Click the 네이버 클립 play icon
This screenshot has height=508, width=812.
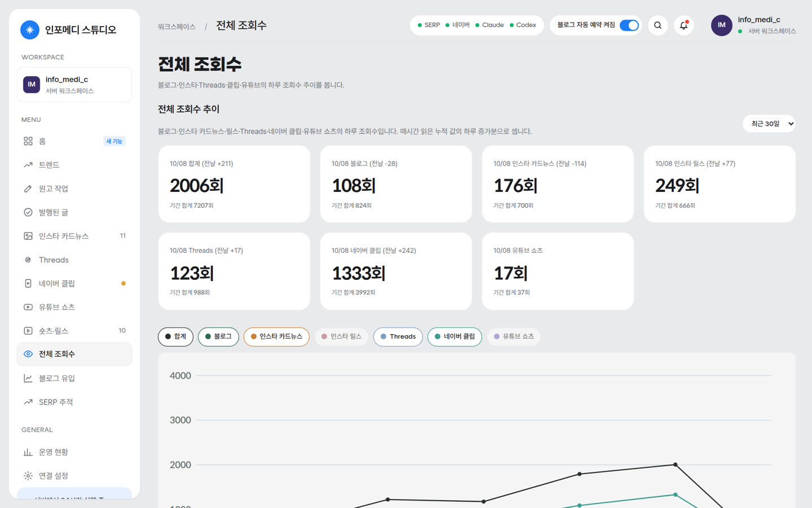click(28, 283)
